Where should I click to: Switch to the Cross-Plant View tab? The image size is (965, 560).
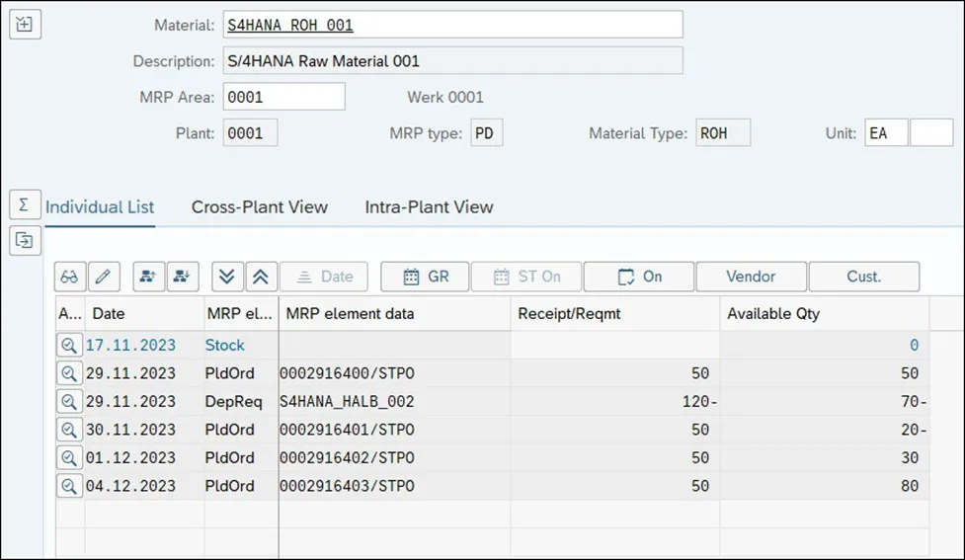260,207
